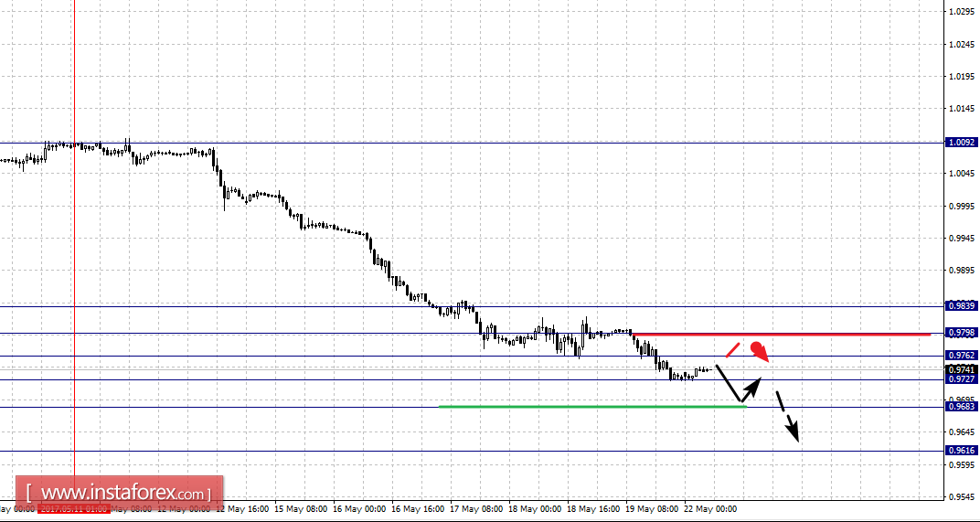Click the red 2017.05.11 01:00 date label

(x=74, y=509)
